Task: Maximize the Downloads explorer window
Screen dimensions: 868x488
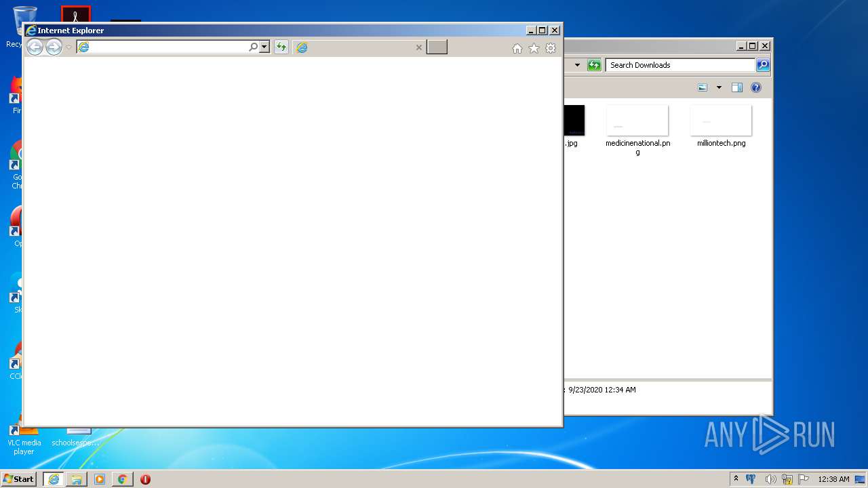Action: 753,46
